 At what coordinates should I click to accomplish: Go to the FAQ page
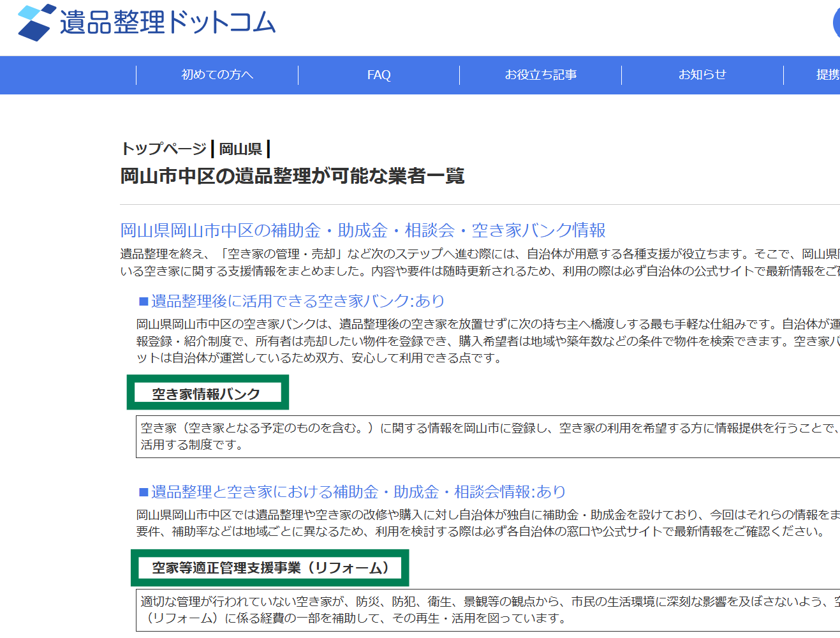pos(379,75)
